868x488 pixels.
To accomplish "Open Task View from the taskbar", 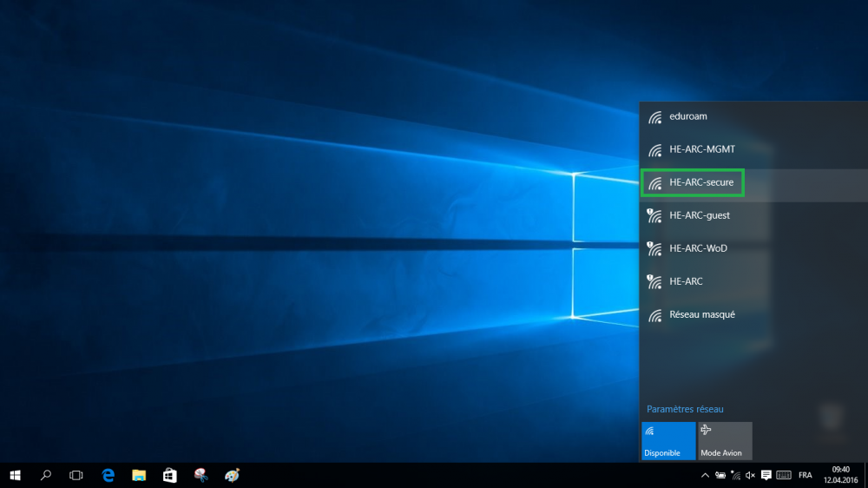I will point(76,475).
